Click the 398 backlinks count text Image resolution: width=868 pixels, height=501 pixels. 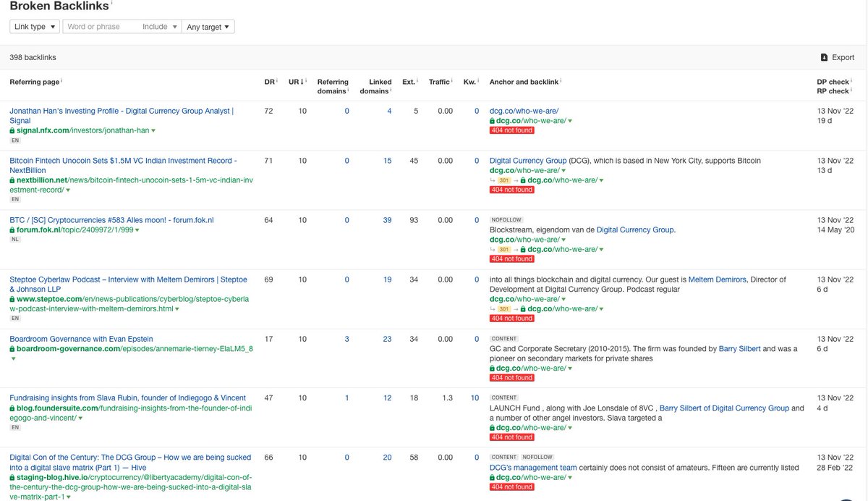33,57
